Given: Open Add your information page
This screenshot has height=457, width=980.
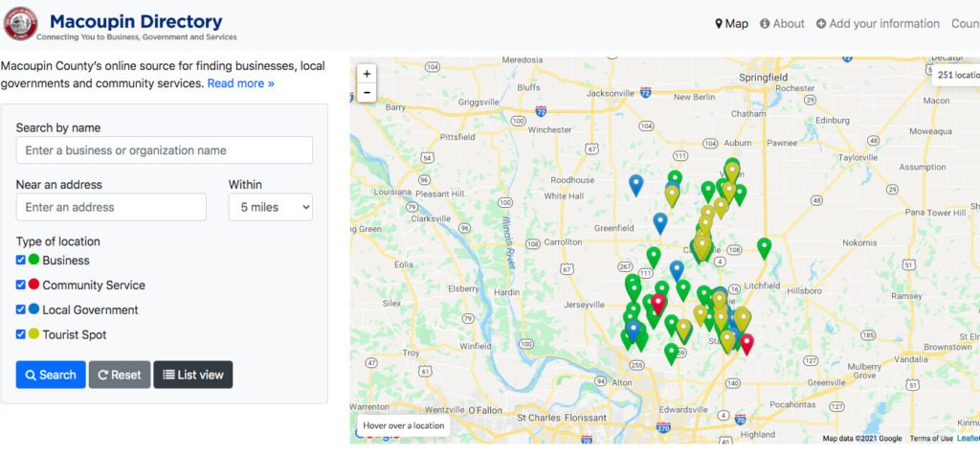Looking at the screenshot, I should coord(878,23).
